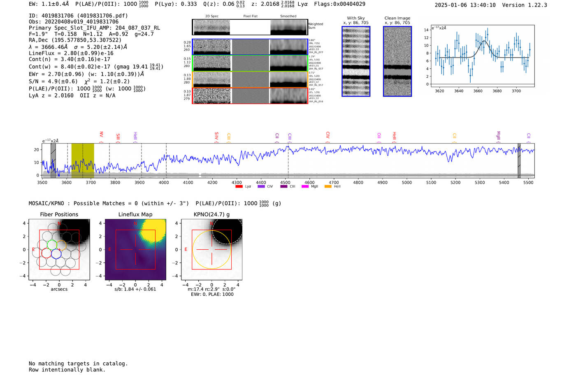This screenshot has width=576, height=392.
Task: Click 'LyA z = 2.0160' text
Action: (x=51, y=95)
